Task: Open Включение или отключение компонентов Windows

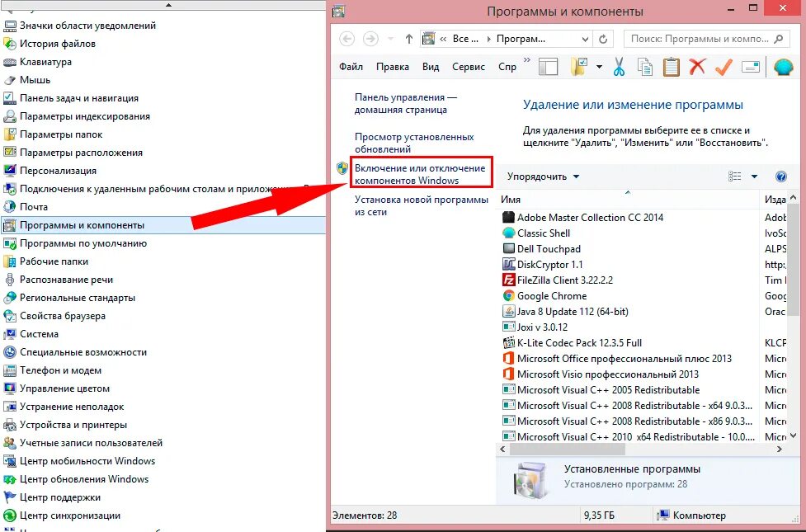Action: coord(420,174)
